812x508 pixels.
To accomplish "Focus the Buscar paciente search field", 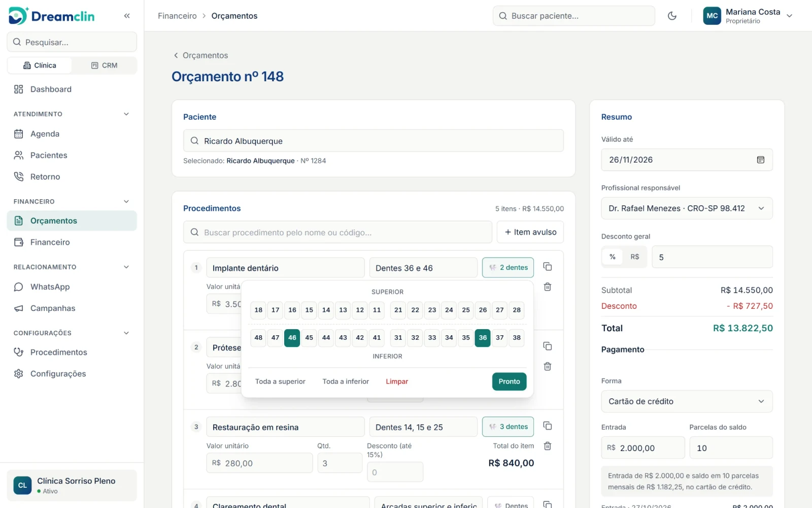I will click(573, 16).
